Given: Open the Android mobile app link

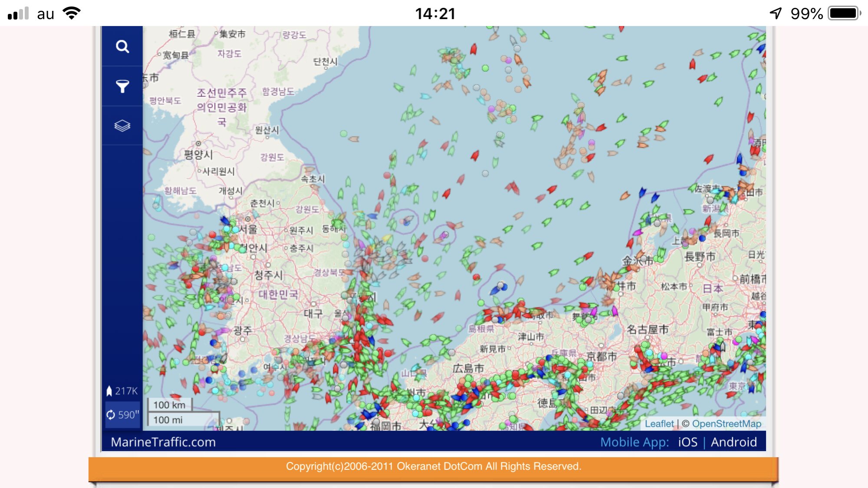Looking at the screenshot, I should pyautogui.click(x=733, y=442).
